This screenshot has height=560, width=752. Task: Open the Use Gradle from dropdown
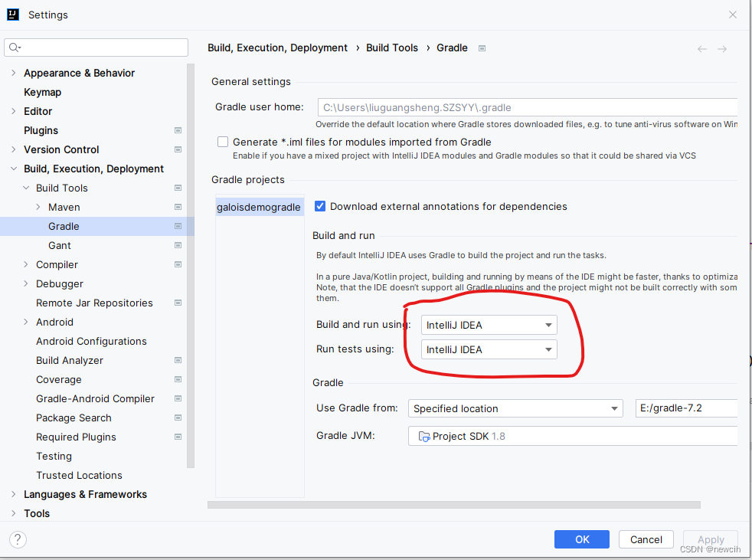coord(515,408)
